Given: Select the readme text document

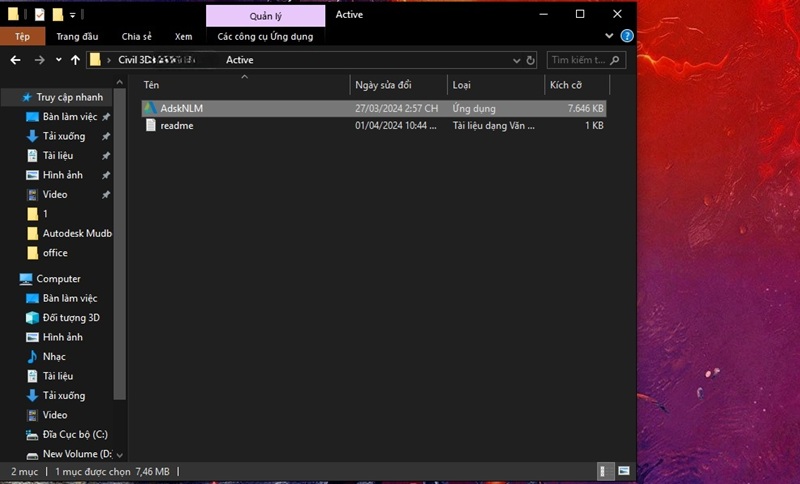Looking at the screenshot, I should (x=176, y=126).
